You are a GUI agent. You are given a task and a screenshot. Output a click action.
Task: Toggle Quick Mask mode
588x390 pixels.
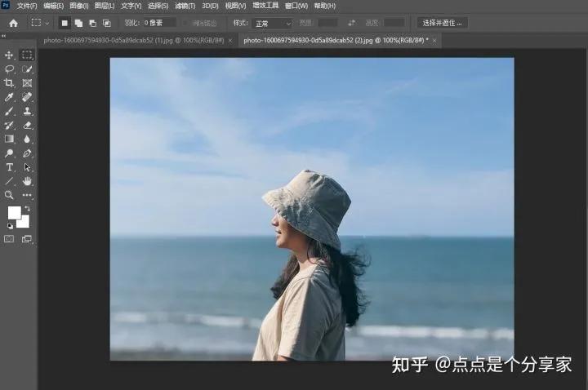tap(9, 239)
